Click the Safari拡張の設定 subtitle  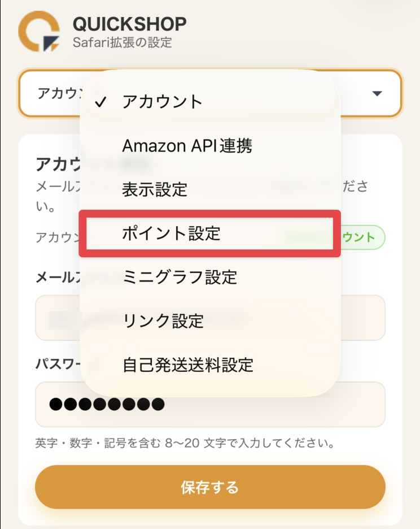pos(122,42)
